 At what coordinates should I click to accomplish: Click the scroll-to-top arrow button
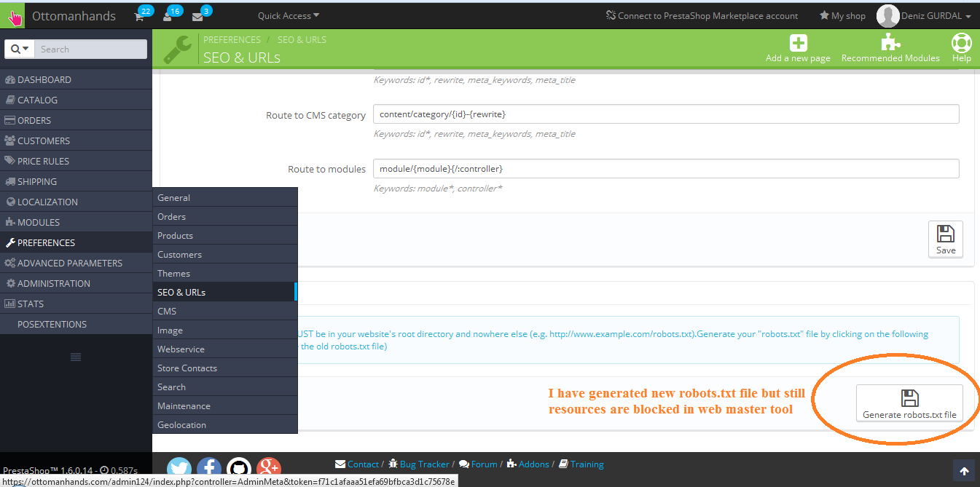pos(963,470)
